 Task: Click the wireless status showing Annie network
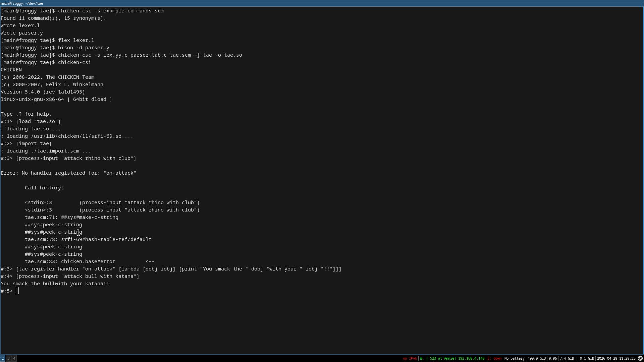tap(452, 358)
